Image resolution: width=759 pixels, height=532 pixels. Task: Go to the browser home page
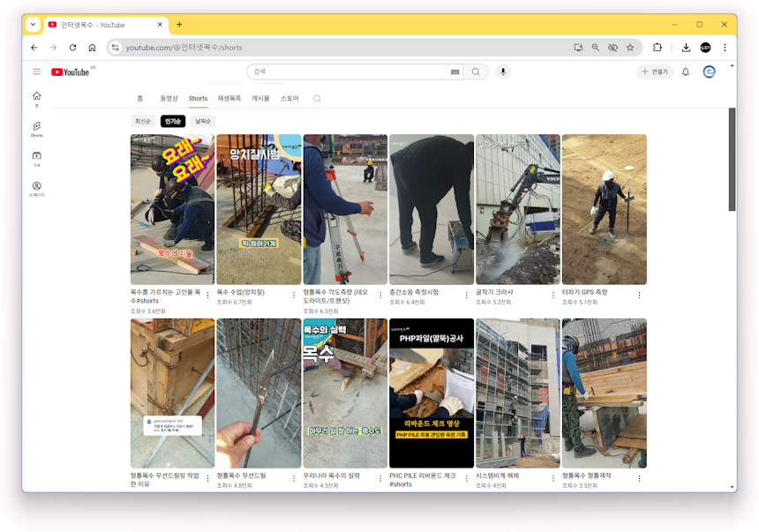[92, 48]
